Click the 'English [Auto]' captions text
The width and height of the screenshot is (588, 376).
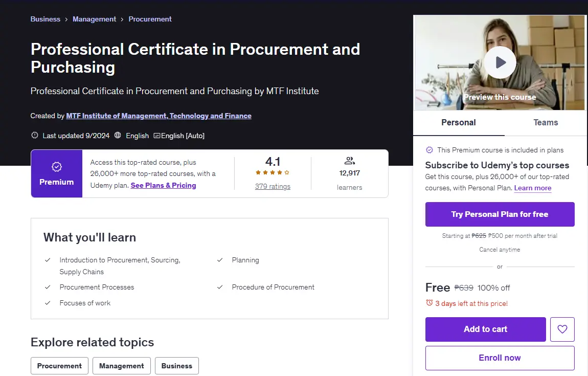183,136
